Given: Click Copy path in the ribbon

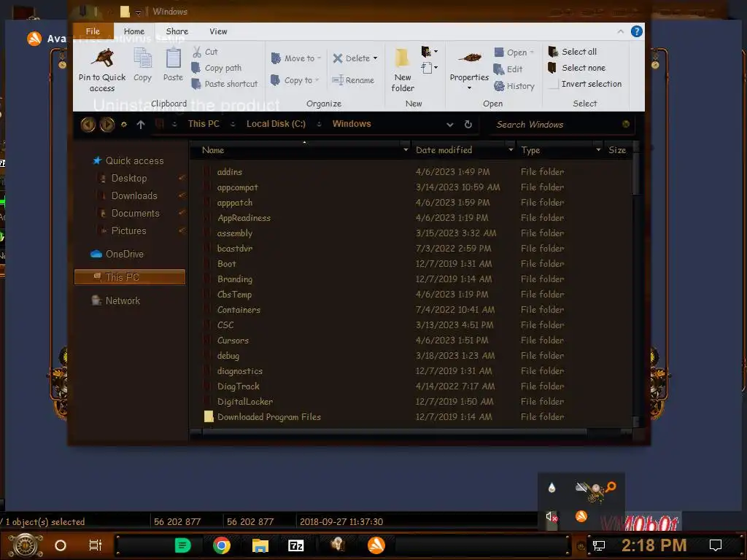Looking at the screenshot, I should click(217, 68).
